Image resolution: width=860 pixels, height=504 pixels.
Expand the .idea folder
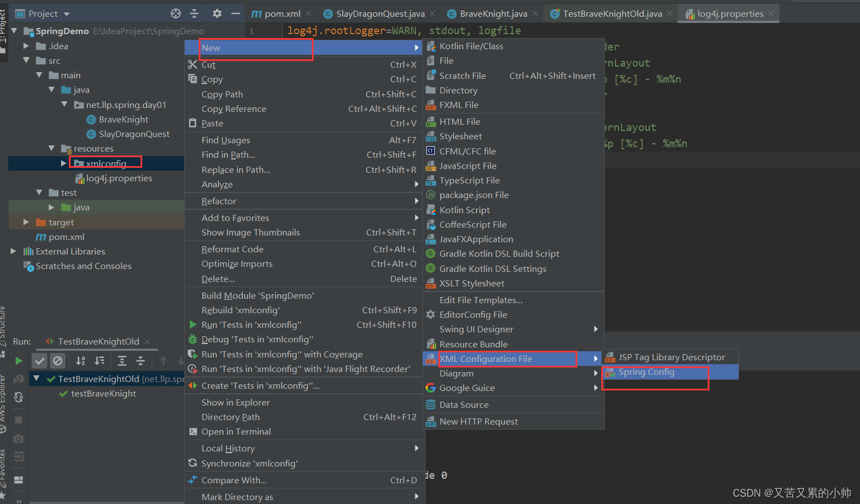pyautogui.click(x=26, y=46)
